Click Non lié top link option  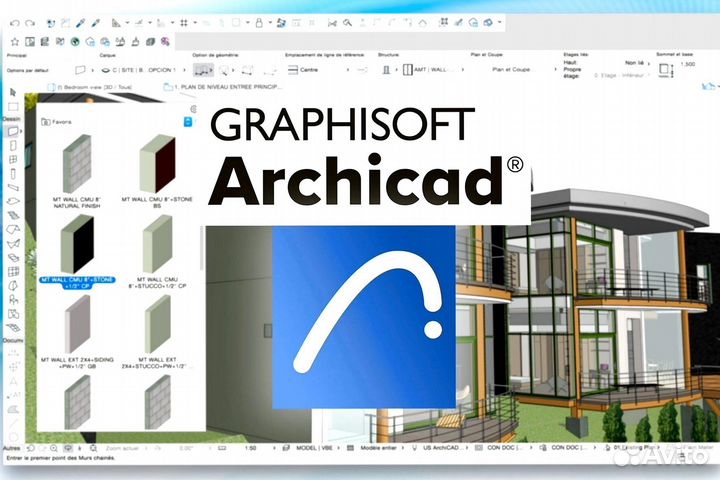pos(636,63)
